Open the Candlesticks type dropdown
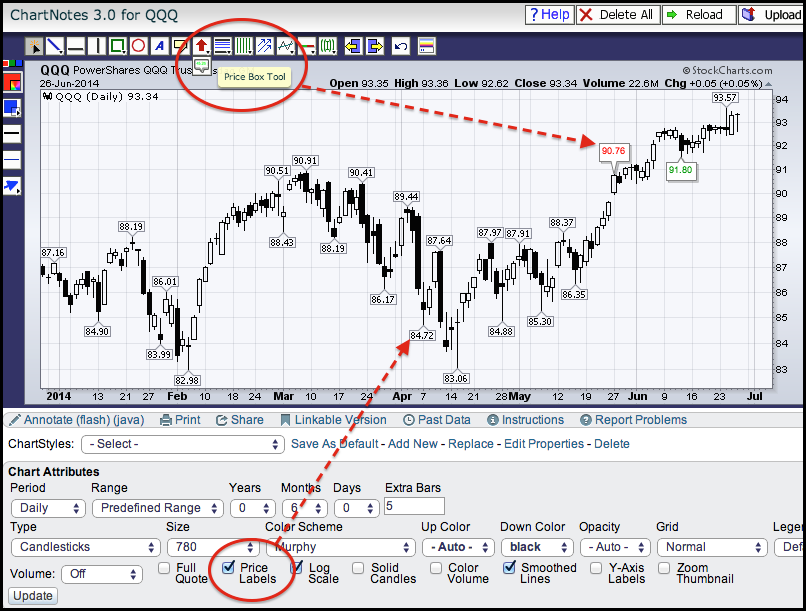 (86, 547)
